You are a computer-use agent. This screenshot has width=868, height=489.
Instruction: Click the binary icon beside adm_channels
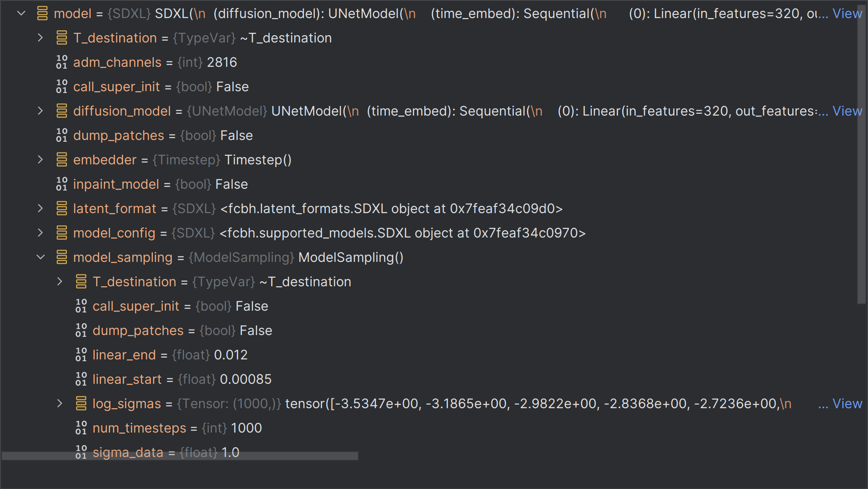[x=62, y=62]
